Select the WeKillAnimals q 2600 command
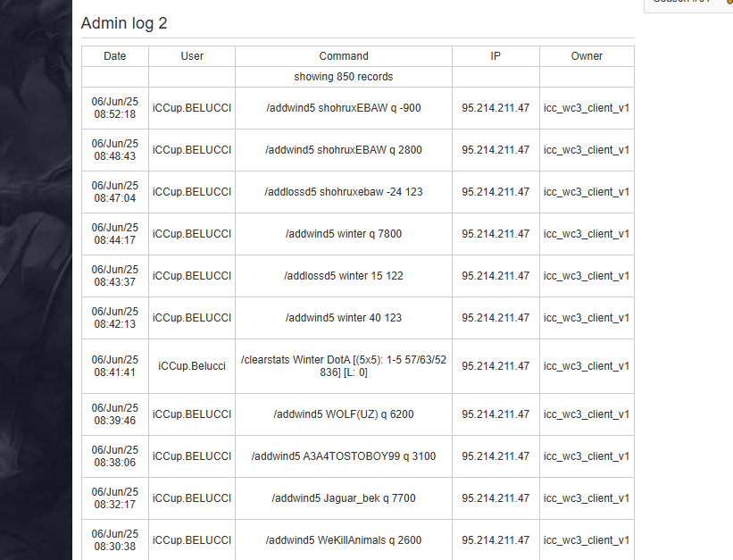733x560 pixels. (344, 540)
